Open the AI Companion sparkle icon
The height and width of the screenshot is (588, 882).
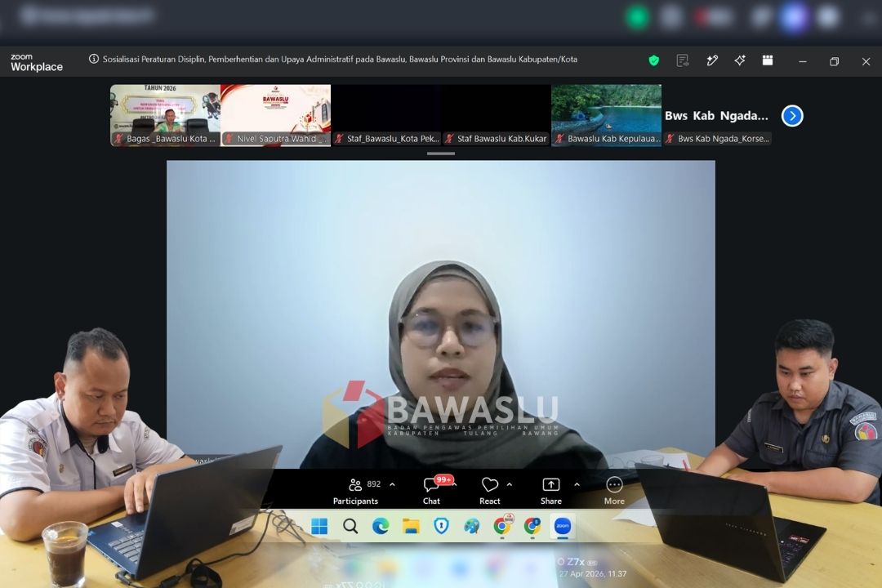[740, 60]
